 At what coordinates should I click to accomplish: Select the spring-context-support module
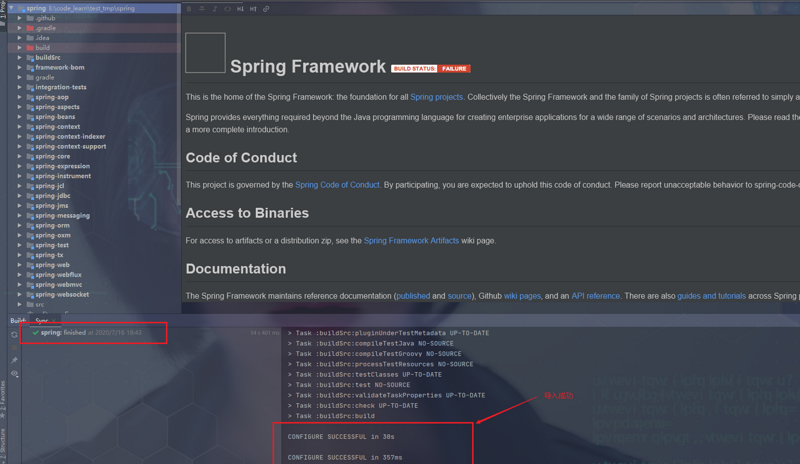[x=71, y=146]
